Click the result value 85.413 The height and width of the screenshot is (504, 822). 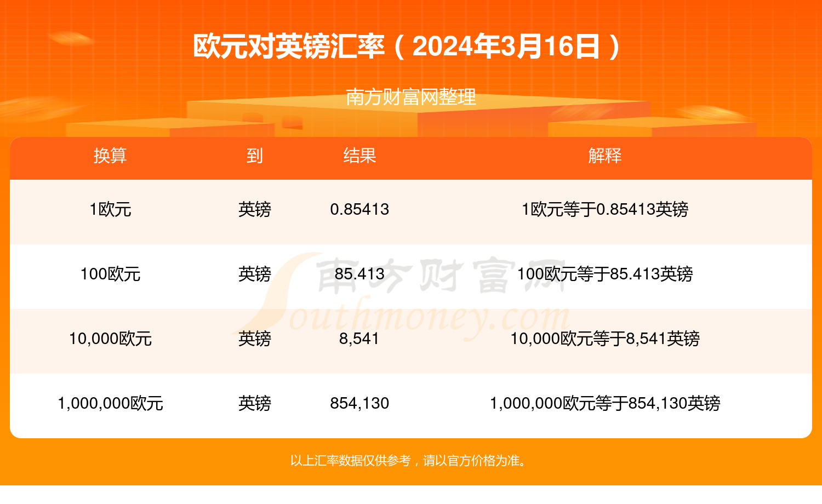pyautogui.click(x=359, y=274)
